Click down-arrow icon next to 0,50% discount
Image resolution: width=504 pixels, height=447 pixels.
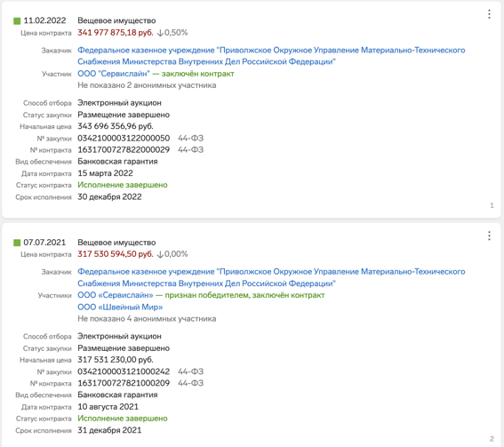coord(160,33)
